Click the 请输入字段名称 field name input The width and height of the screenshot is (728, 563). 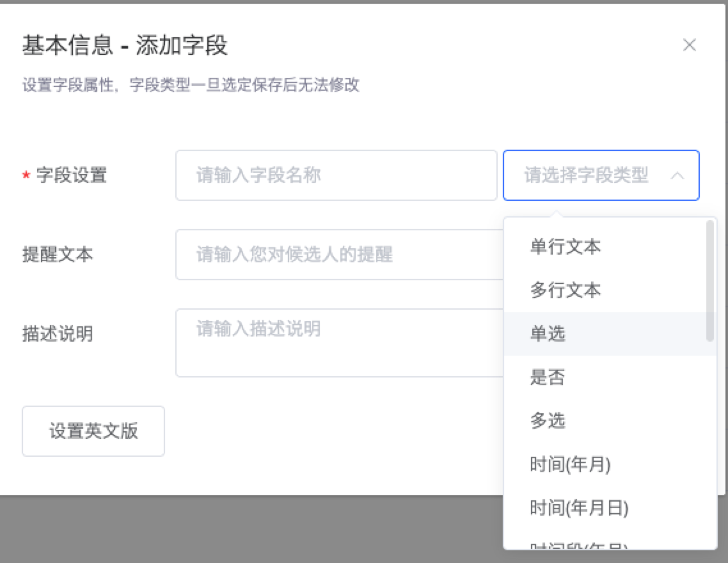tap(336, 175)
